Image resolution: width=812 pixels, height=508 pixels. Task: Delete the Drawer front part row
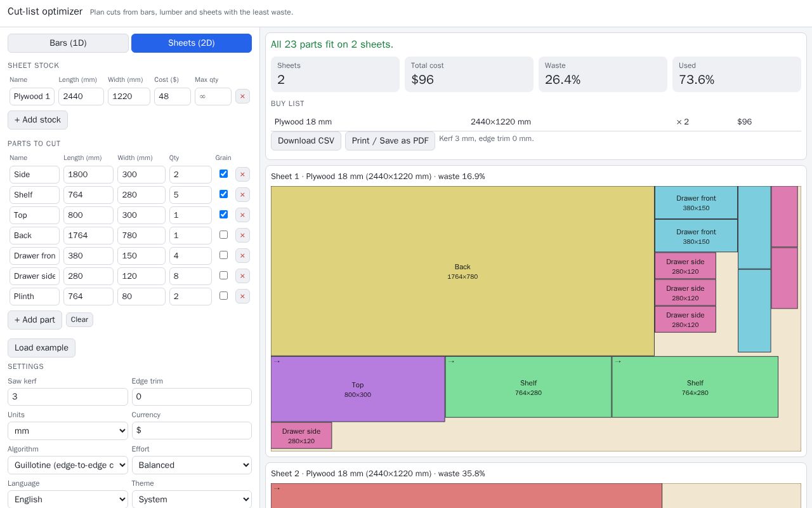(242, 256)
